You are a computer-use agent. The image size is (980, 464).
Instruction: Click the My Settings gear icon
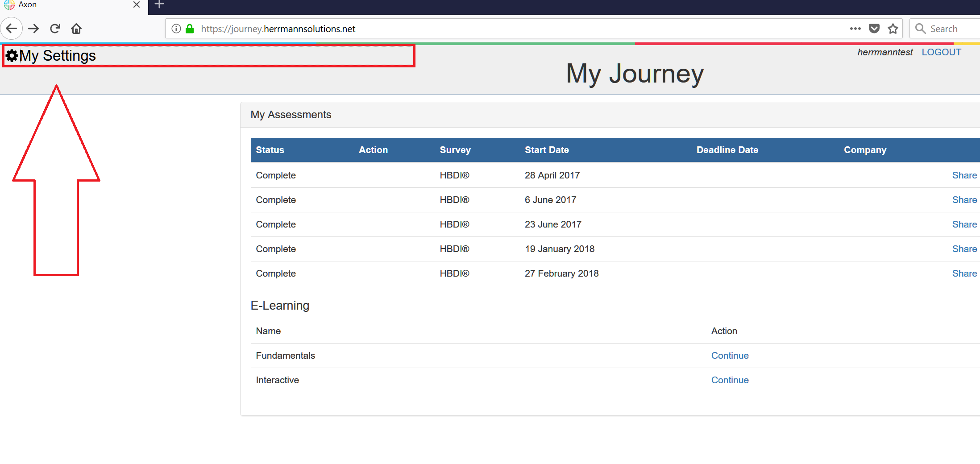(x=12, y=56)
